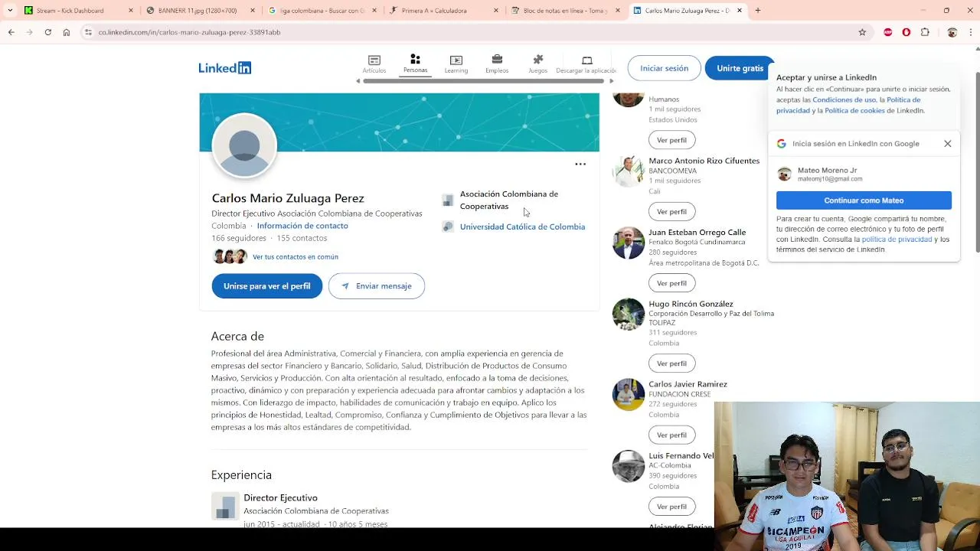
Task: Open the Personas section
Action: click(x=415, y=64)
